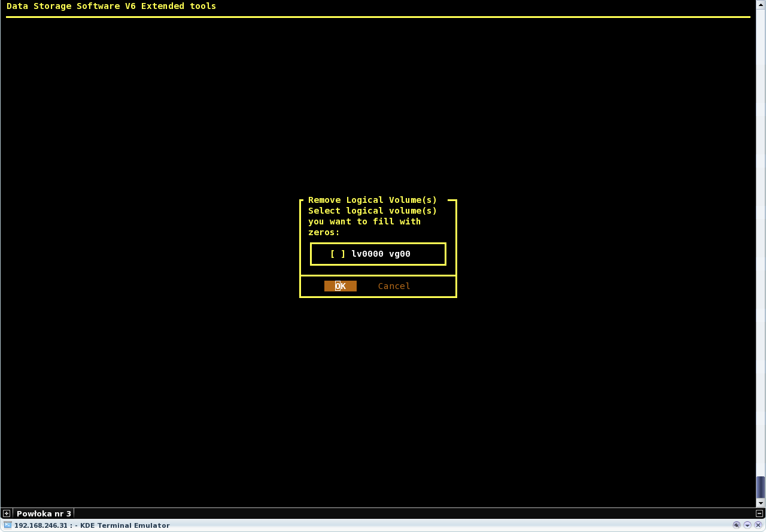Viewport: 766px width, 532px height.
Task: Close the KDE Terminal Emulator window
Action: point(758,525)
